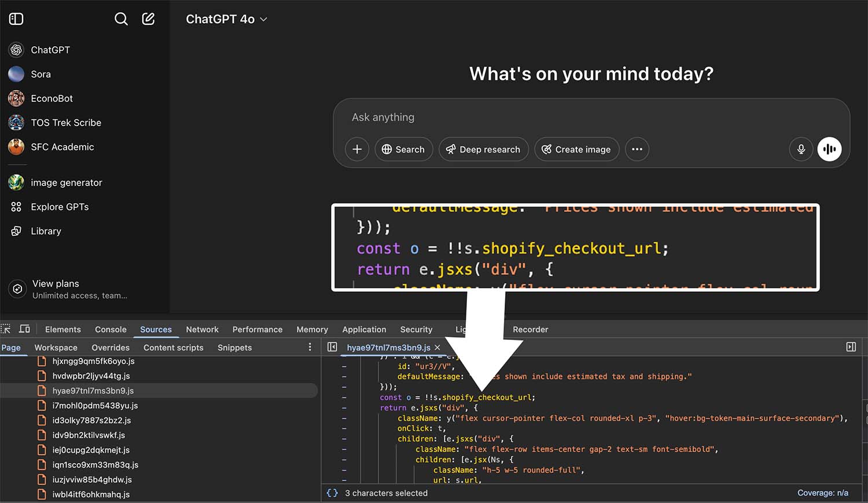Open the ChatGPT 4o model dropdown
This screenshot has width=868, height=503.
[226, 19]
